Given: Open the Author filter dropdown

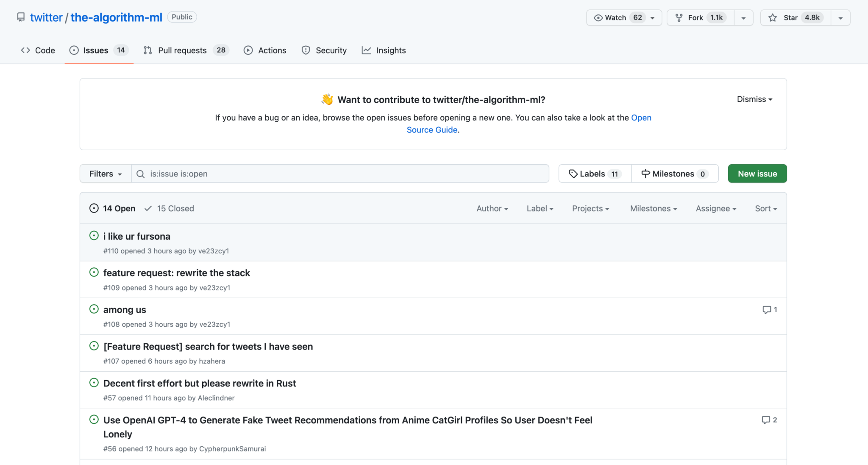Looking at the screenshot, I should tap(492, 208).
